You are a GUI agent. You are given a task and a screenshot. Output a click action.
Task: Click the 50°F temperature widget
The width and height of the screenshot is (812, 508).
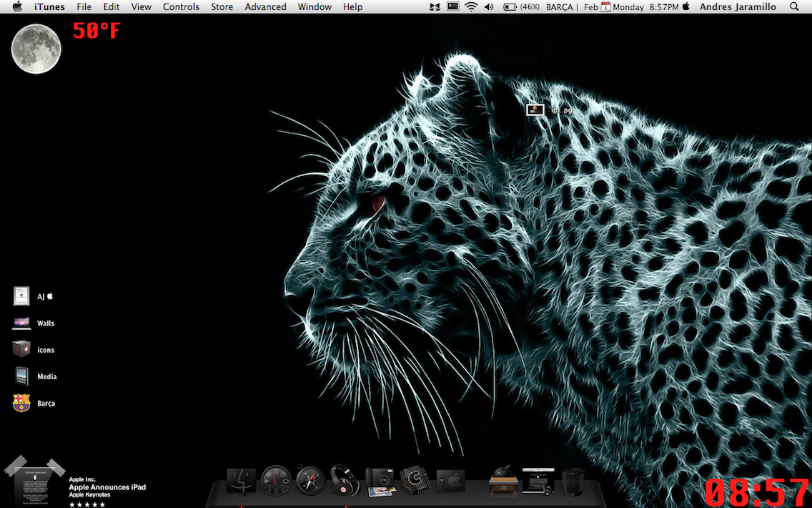96,31
